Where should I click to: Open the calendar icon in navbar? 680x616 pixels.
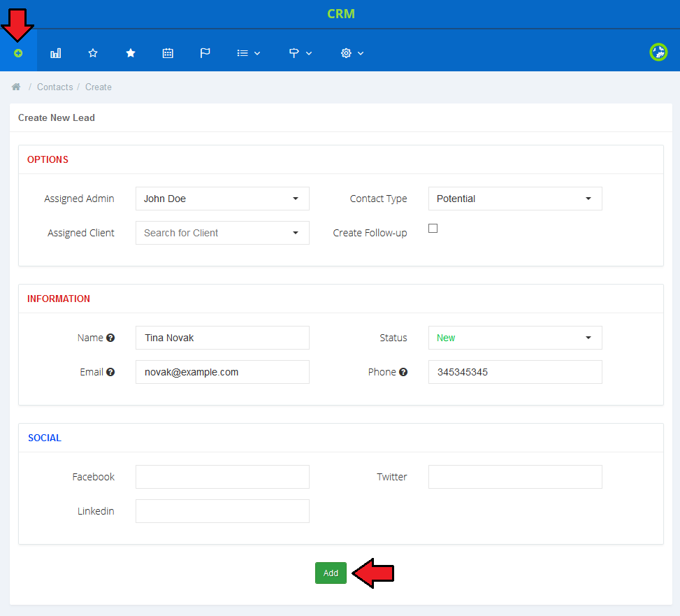click(x=168, y=53)
